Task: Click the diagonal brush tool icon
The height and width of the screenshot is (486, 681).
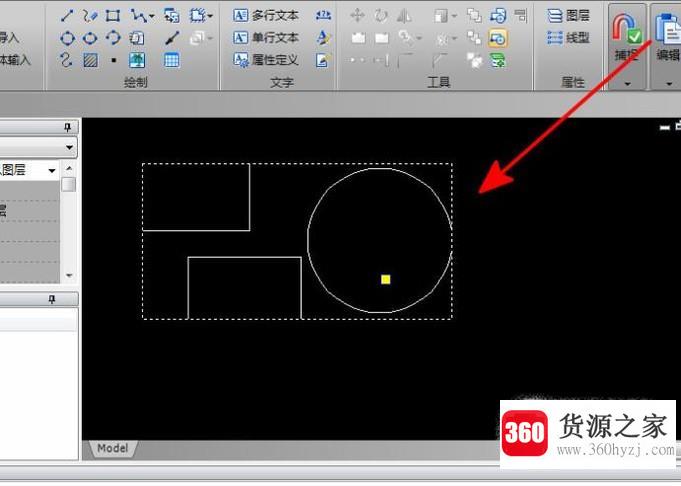Action: point(172,38)
